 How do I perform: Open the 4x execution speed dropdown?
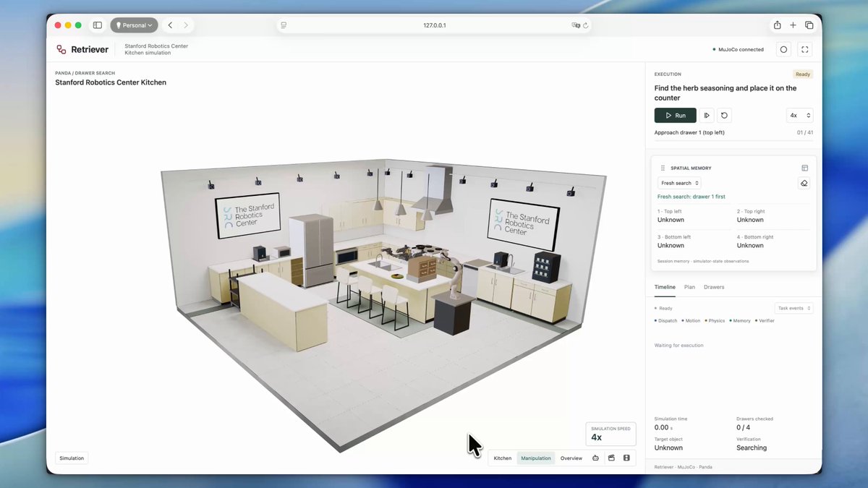click(799, 116)
